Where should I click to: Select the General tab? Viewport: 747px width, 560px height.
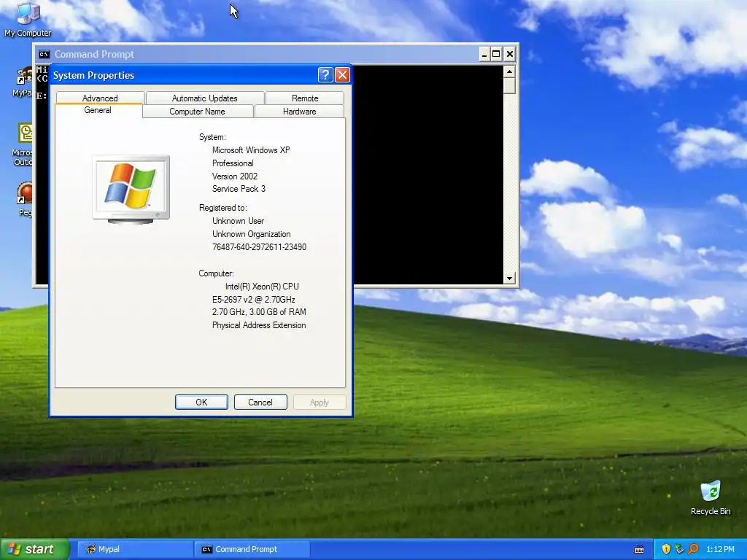[x=98, y=110]
